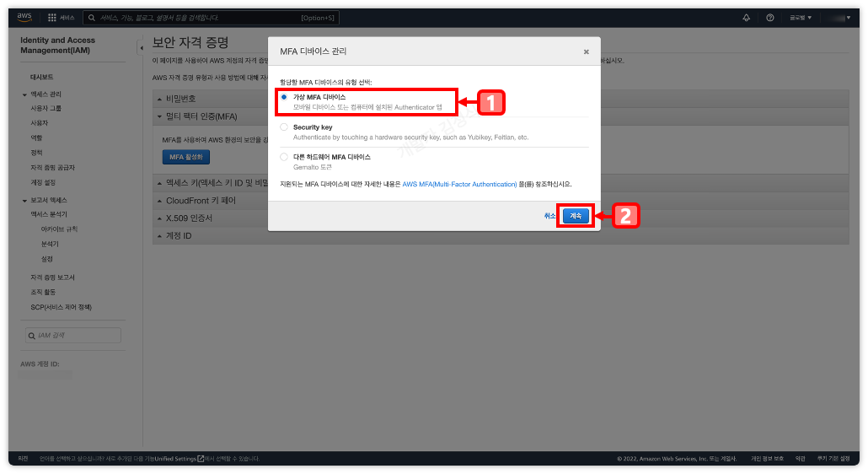Image resolution: width=868 pixels, height=474 pixels.
Task: Click the search magnifier in top bar
Action: click(92, 18)
